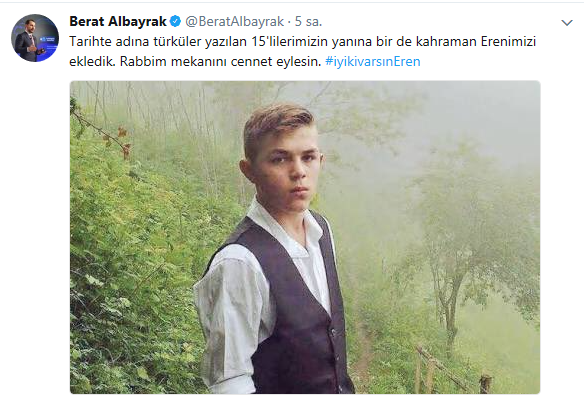Open the attached tweet photo

point(305,237)
